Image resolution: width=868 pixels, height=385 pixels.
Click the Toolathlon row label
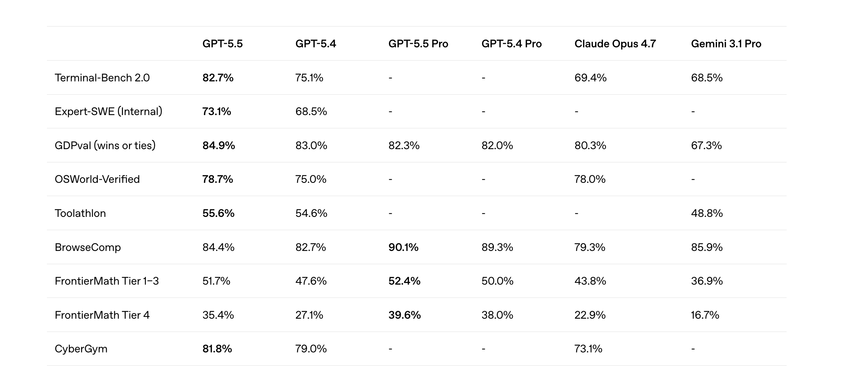pos(80,213)
